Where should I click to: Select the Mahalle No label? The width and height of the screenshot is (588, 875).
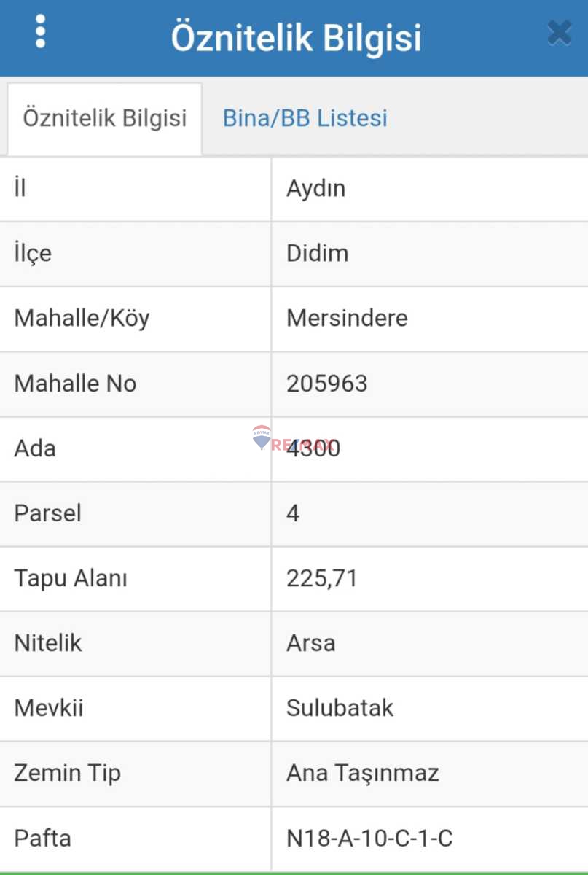click(x=74, y=384)
